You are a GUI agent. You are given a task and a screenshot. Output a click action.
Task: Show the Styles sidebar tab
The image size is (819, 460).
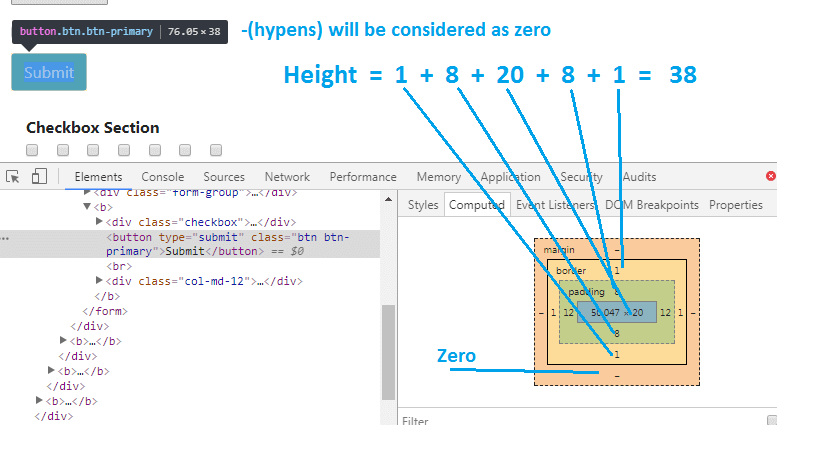pyautogui.click(x=423, y=205)
